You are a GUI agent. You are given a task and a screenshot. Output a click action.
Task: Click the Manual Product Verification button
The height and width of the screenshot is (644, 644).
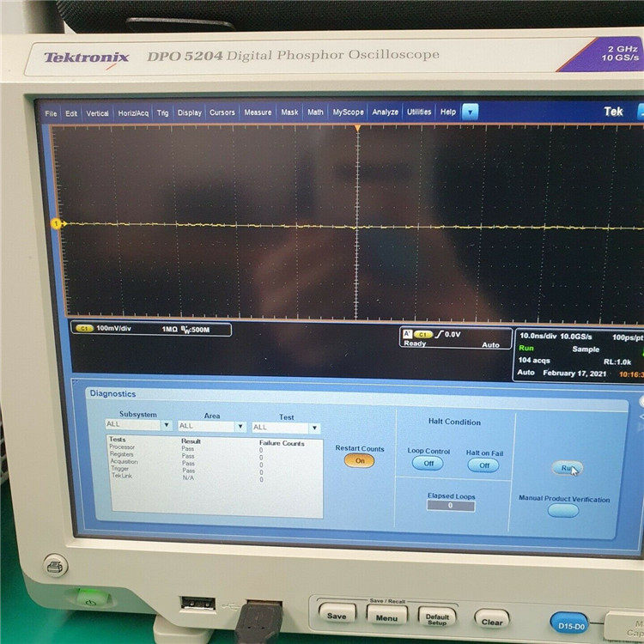(563, 511)
